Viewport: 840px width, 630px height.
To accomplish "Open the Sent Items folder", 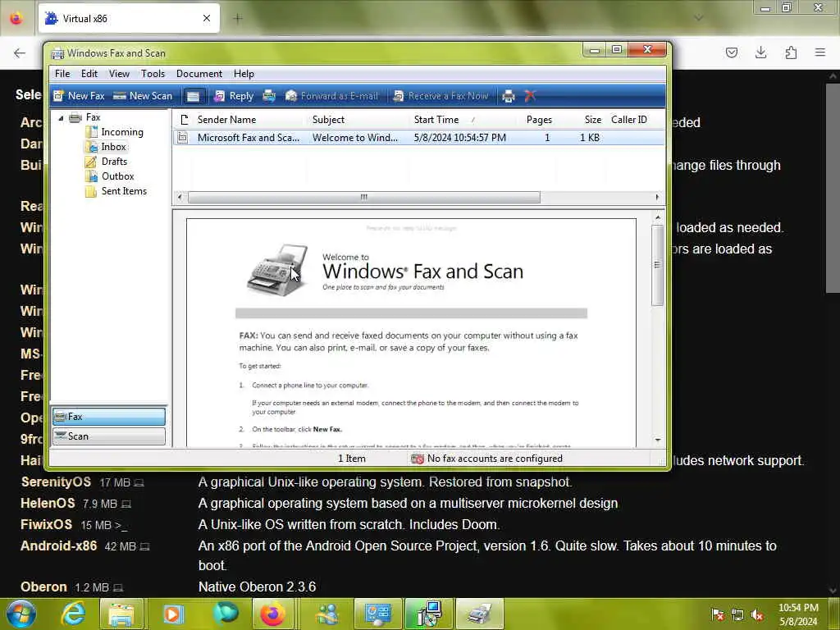I will pos(124,191).
